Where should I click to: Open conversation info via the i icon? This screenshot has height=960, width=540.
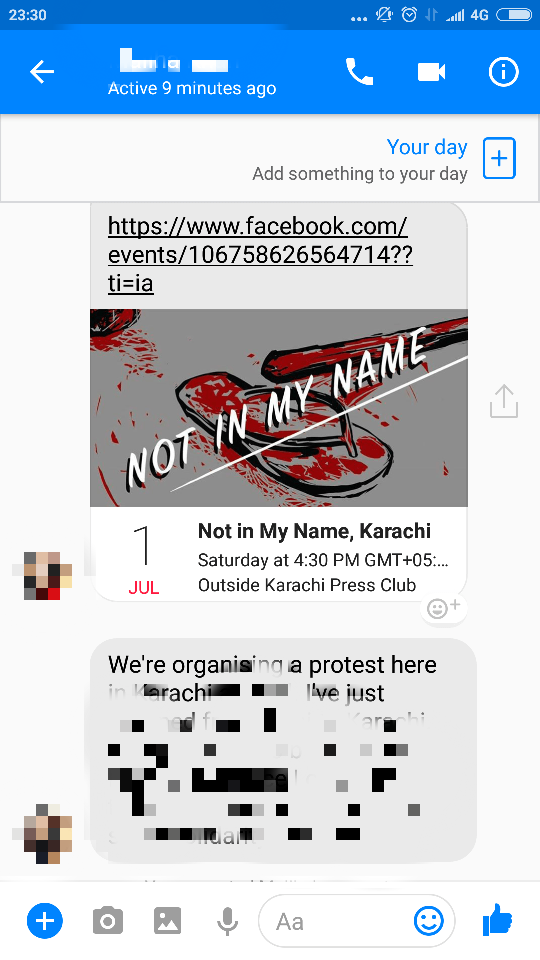click(503, 72)
